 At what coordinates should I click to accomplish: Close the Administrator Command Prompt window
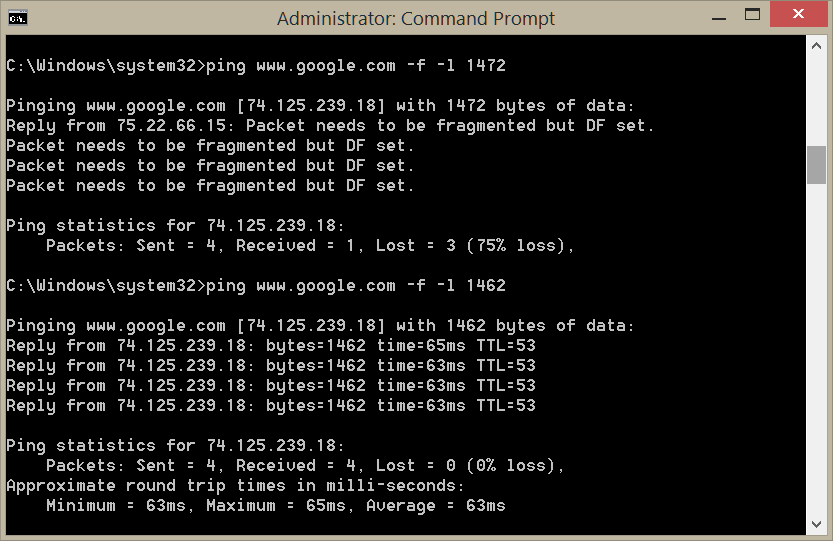click(x=799, y=15)
